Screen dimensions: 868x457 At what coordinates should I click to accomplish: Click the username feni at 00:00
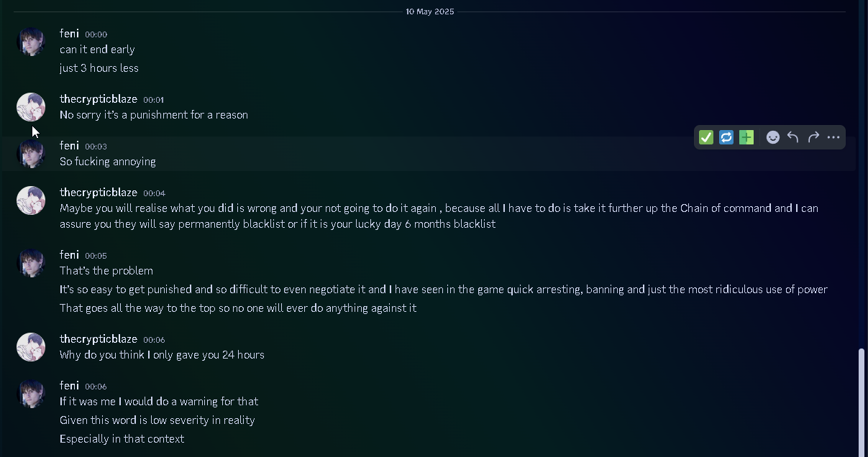pos(69,34)
